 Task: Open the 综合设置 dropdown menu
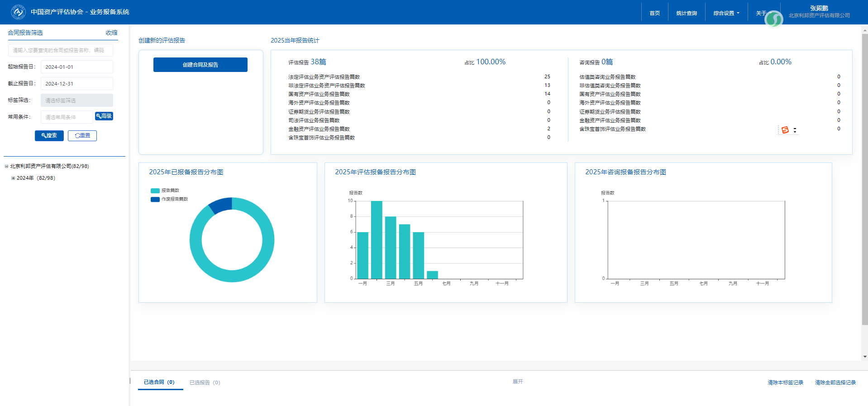(726, 13)
